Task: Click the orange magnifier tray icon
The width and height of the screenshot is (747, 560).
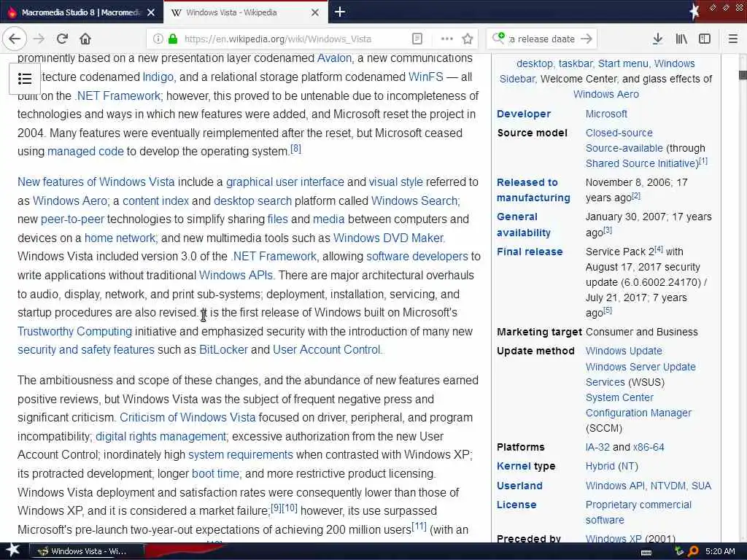Action: [693, 551]
